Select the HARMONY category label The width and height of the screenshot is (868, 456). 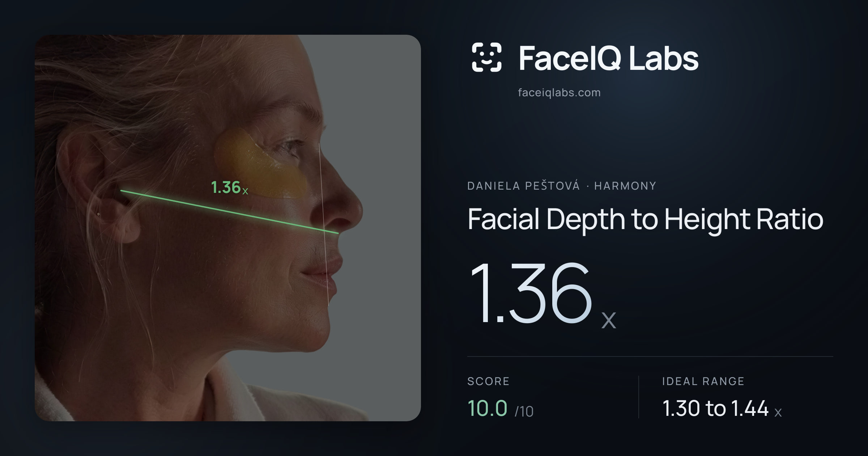(x=625, y=186)
